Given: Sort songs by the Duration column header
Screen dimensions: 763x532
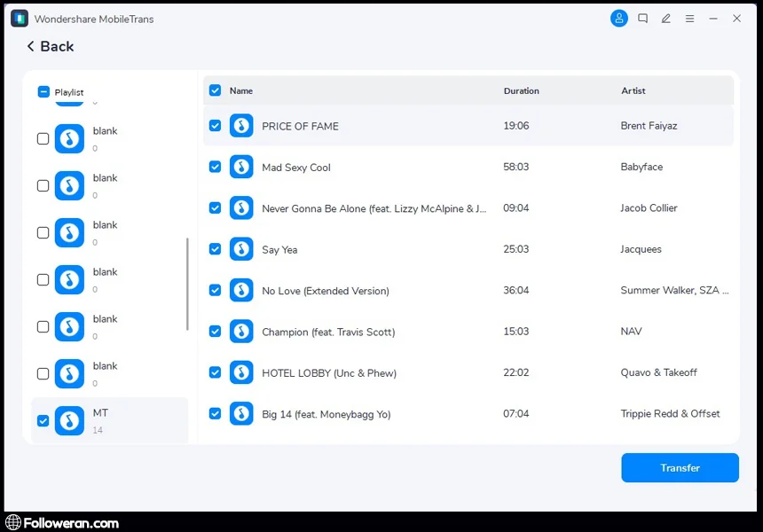Looking at the screenshot, I should pos(521,90).
